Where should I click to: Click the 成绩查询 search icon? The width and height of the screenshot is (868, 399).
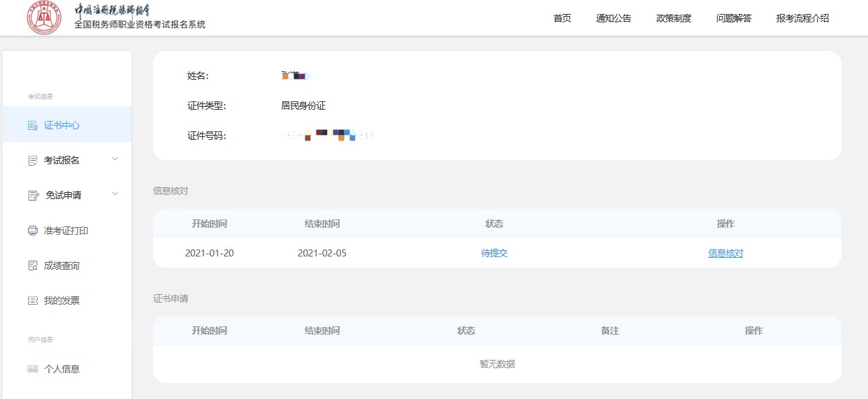32,266
